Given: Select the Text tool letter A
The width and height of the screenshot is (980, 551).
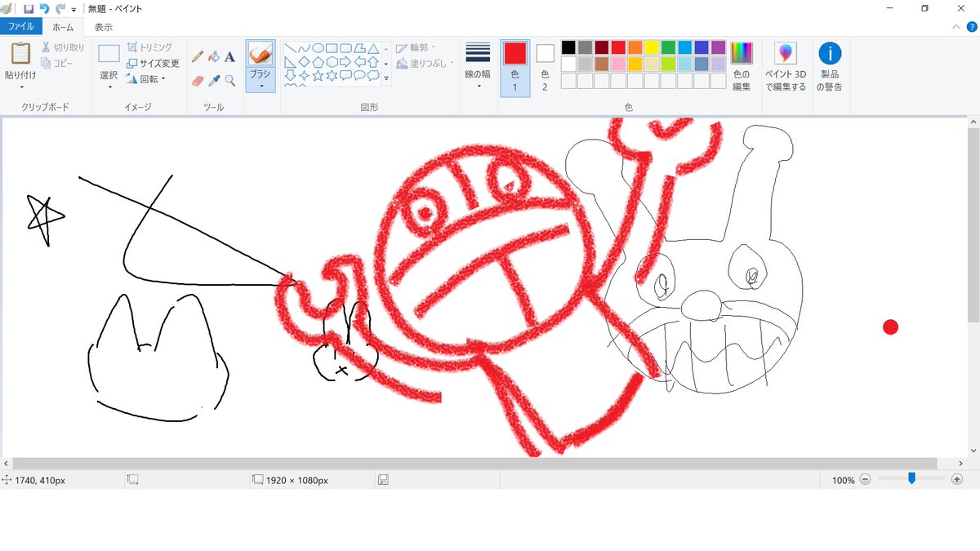Looking at the screenshot, I should [x=230, y=56].
